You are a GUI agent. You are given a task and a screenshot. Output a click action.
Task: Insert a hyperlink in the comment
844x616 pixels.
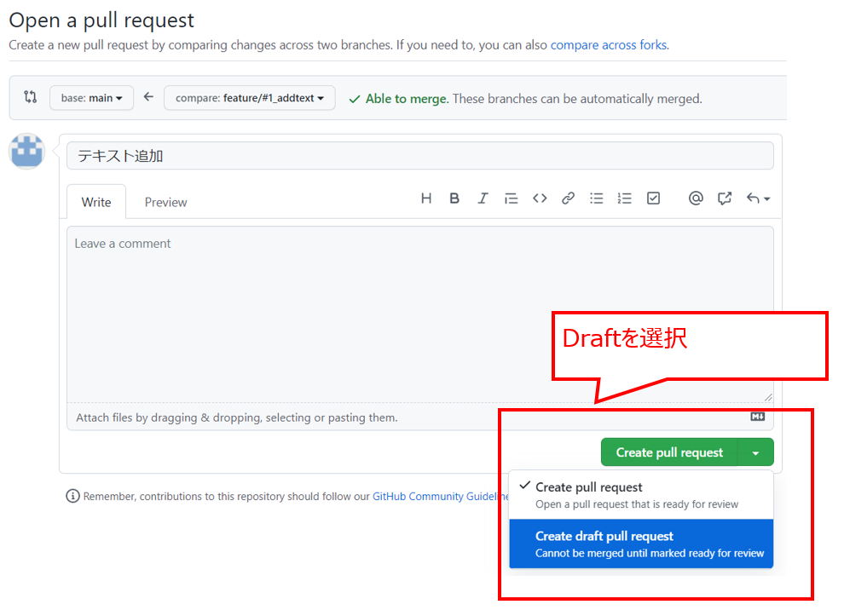click(568, 198)
